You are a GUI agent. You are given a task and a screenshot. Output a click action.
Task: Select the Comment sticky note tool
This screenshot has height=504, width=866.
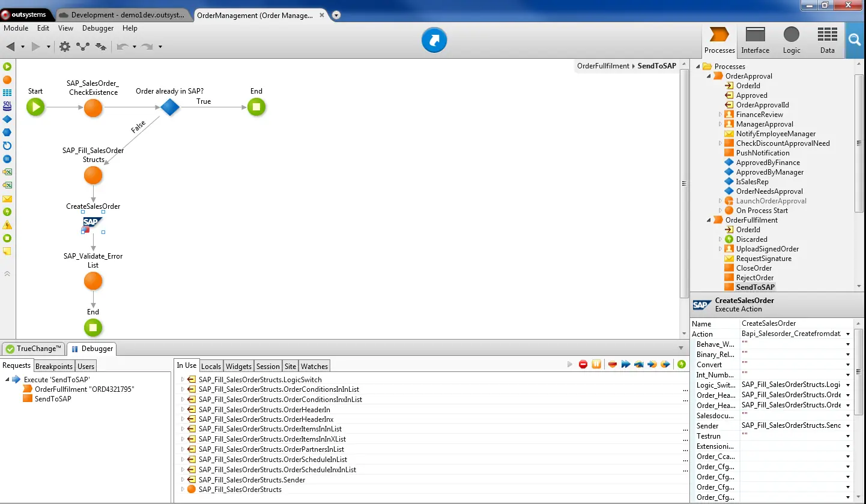7,251
